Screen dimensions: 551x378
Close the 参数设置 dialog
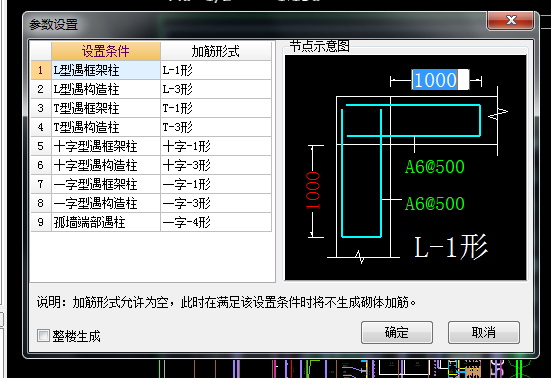click(x=511, y=20)
